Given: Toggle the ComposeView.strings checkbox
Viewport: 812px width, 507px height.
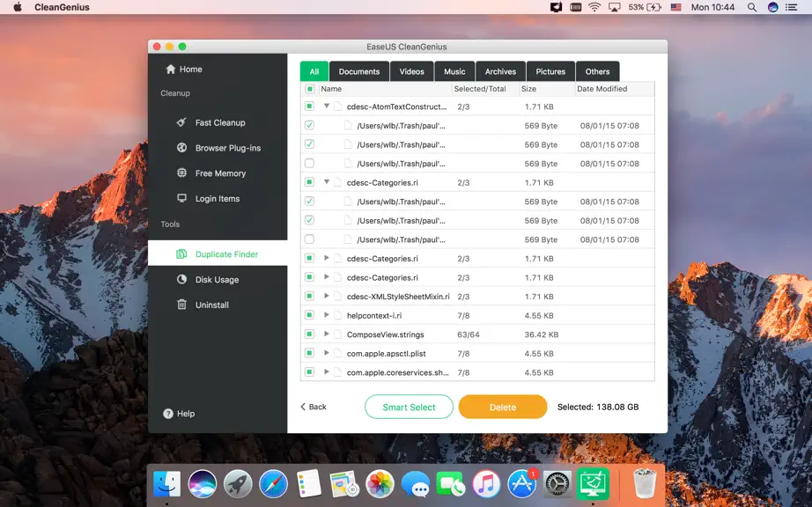Looking at the screenshot, I should point(309,334).
